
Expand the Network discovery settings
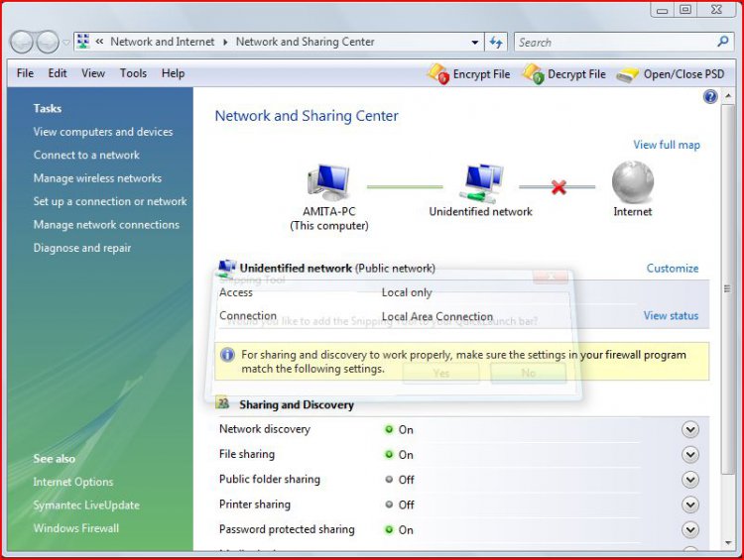tap(690, 429)
